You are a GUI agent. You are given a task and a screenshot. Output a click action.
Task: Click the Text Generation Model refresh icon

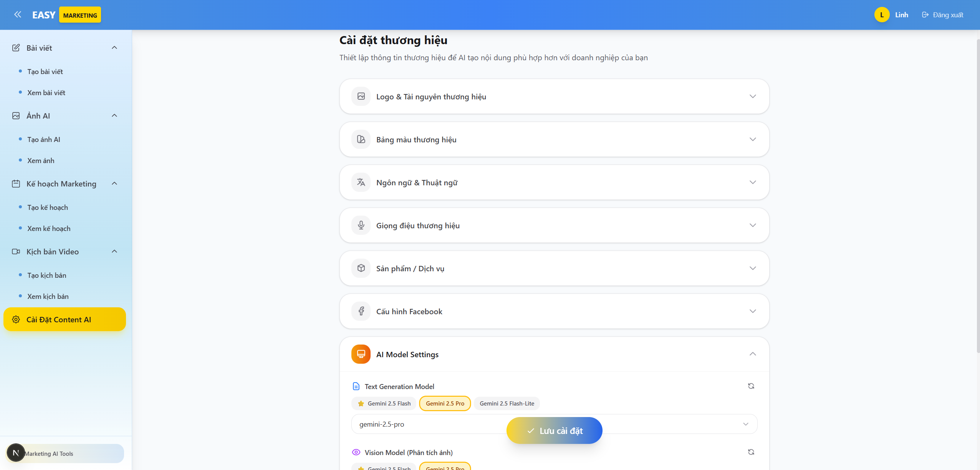click(751, 386)
